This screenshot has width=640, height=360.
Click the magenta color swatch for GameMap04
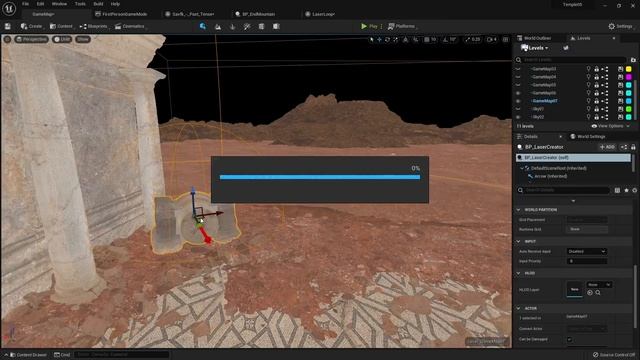(629, 77)
